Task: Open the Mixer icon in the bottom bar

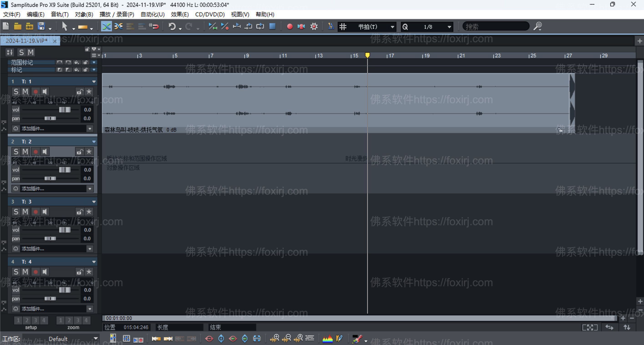Action: pos(126,338)
